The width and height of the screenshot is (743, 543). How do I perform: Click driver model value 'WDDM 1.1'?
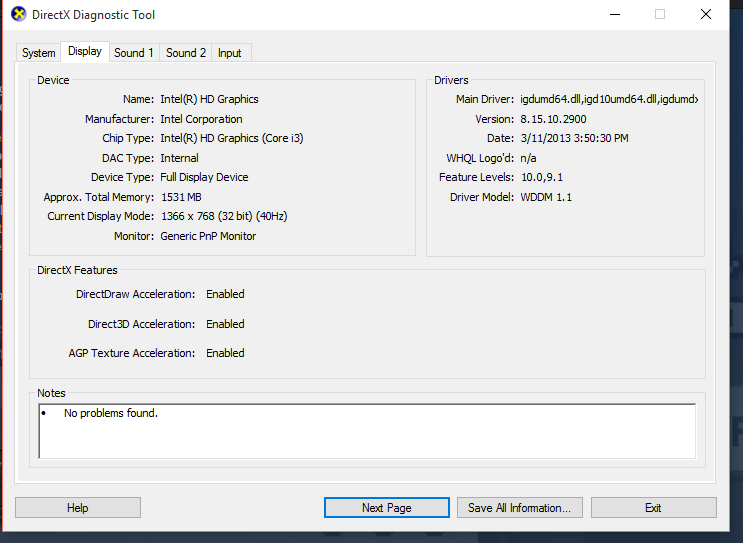546,197
